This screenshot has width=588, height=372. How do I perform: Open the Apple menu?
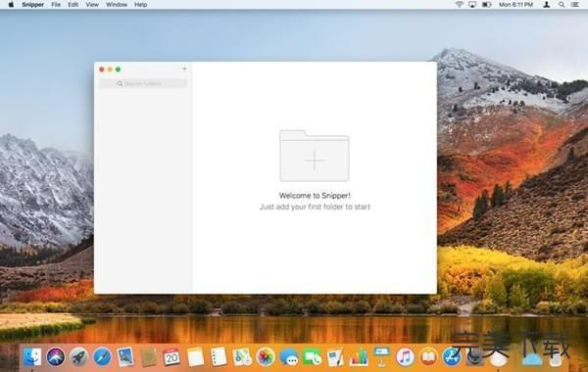point(11,5)
